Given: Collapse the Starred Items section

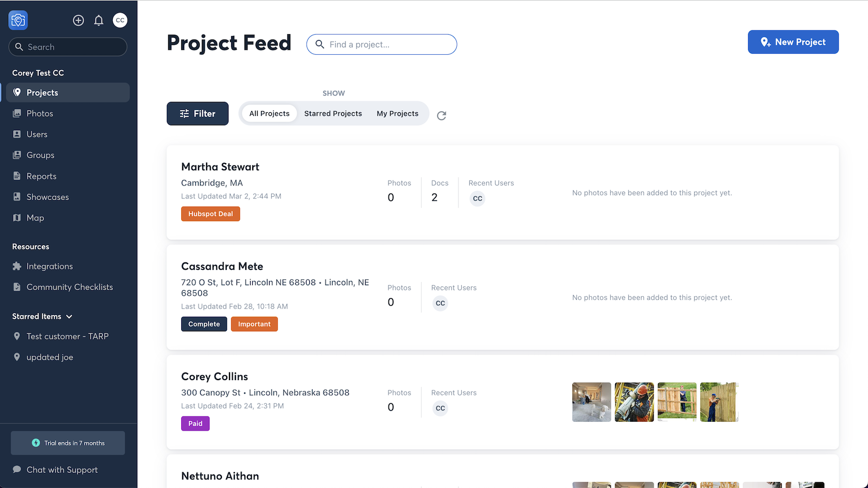Looking at the screenshot, I should (69, 317).
